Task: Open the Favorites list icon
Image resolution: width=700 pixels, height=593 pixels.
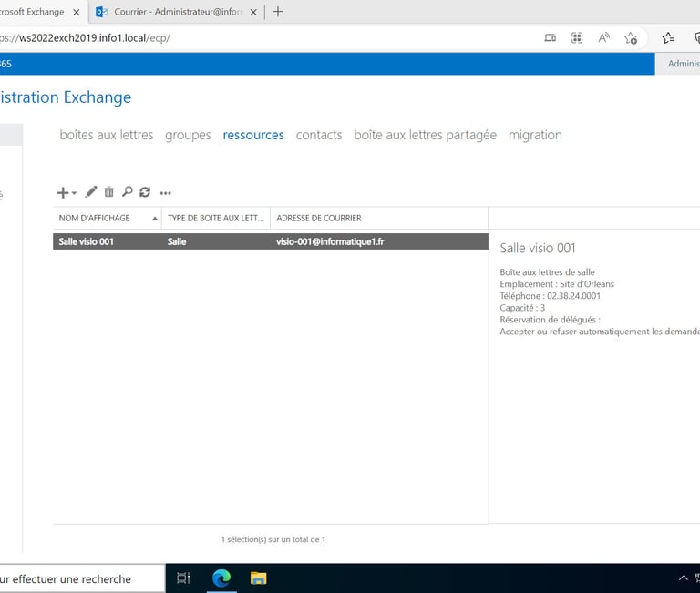Action: pyautogui.click(x=668, y=38)
